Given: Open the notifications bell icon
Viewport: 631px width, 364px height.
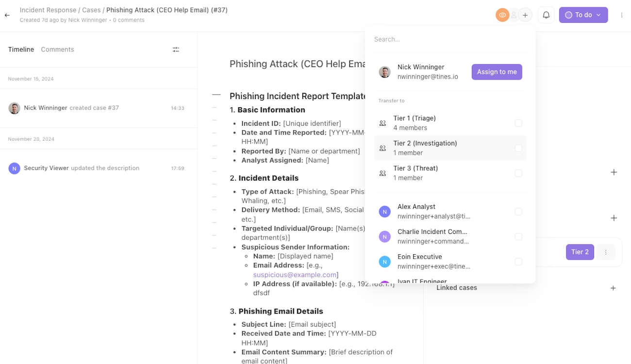Looking at the screenshot, I should (x=546, y=15).
